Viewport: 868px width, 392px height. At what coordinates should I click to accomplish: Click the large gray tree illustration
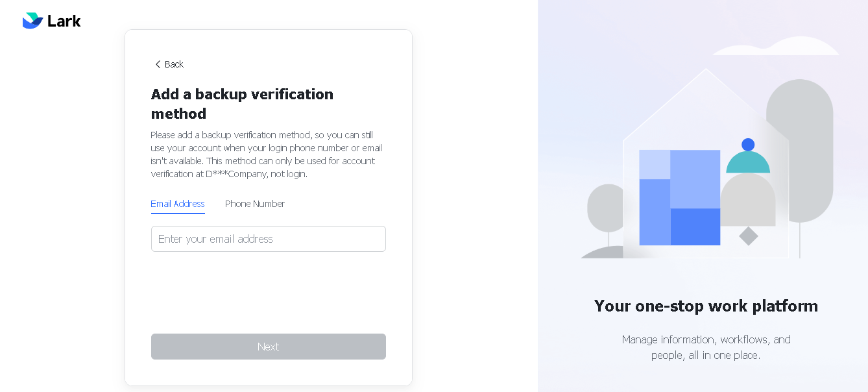point(799,151)
